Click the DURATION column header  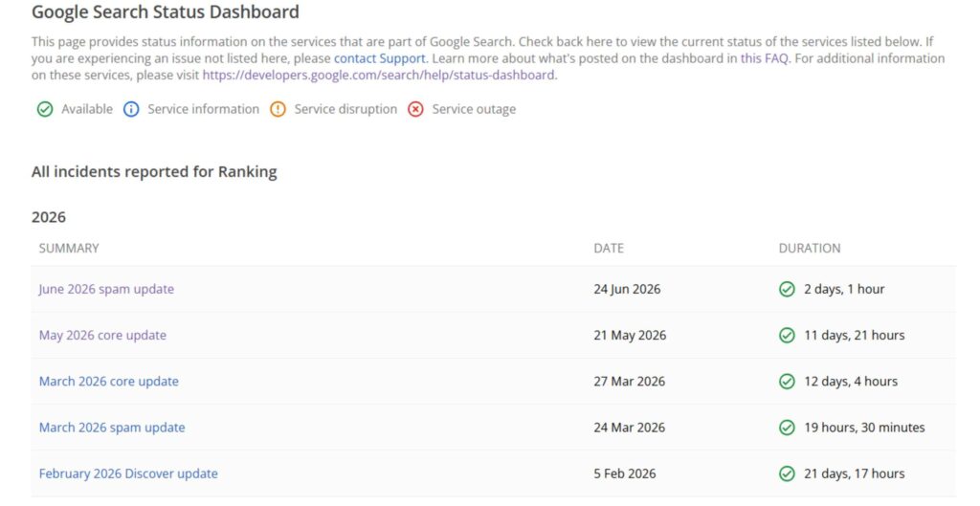810,249
